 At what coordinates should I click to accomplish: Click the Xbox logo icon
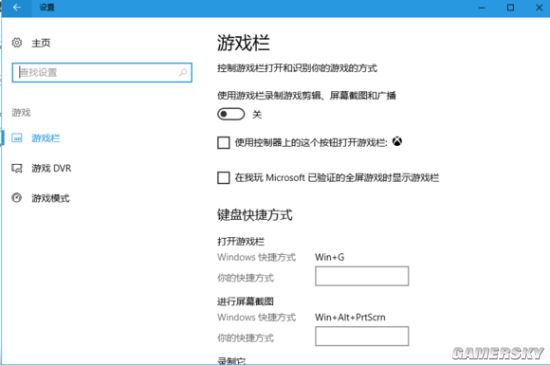(x=397, y=141)
